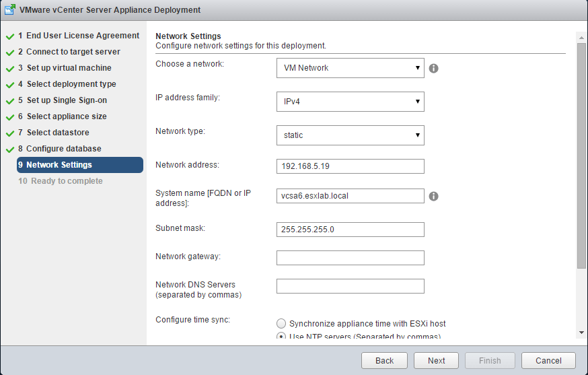Go to step 3 Set up virtual machine
The width and height of the screenshot is (588, 375).
tap(65, 68)
